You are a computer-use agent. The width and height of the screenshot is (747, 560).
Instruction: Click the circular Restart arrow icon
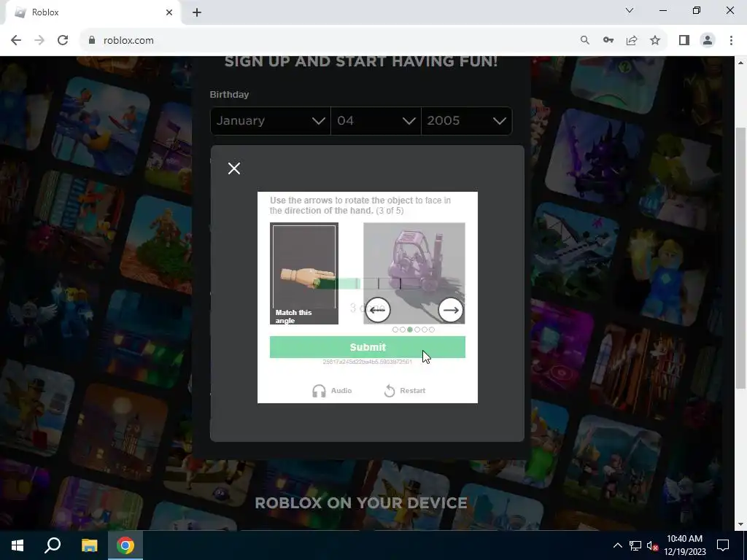pyautogui.click(x=390, y=391)
